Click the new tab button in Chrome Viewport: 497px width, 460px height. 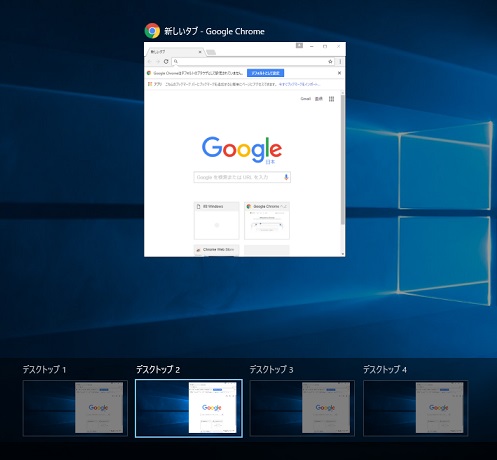click(x=211, y=52)
